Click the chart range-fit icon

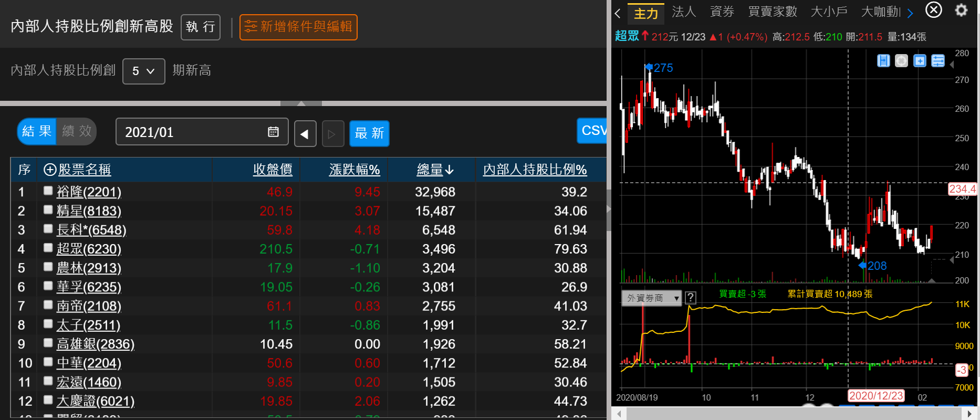pos(883,61)
